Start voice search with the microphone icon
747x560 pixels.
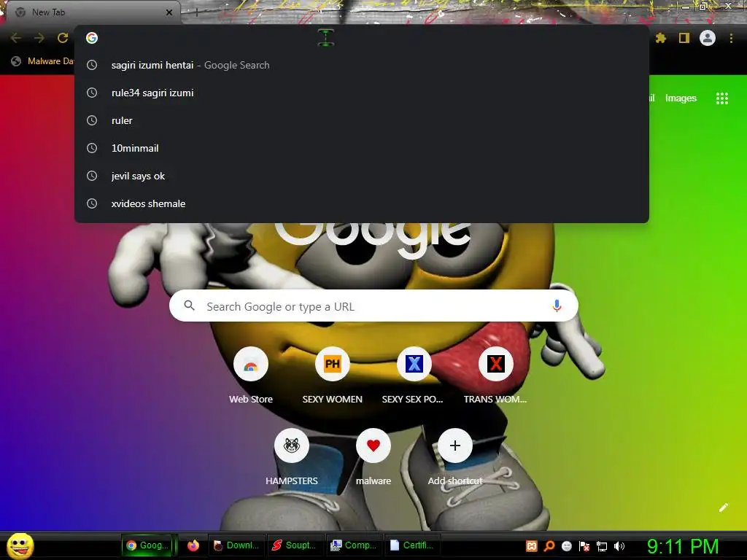click(x=557, y=306)
